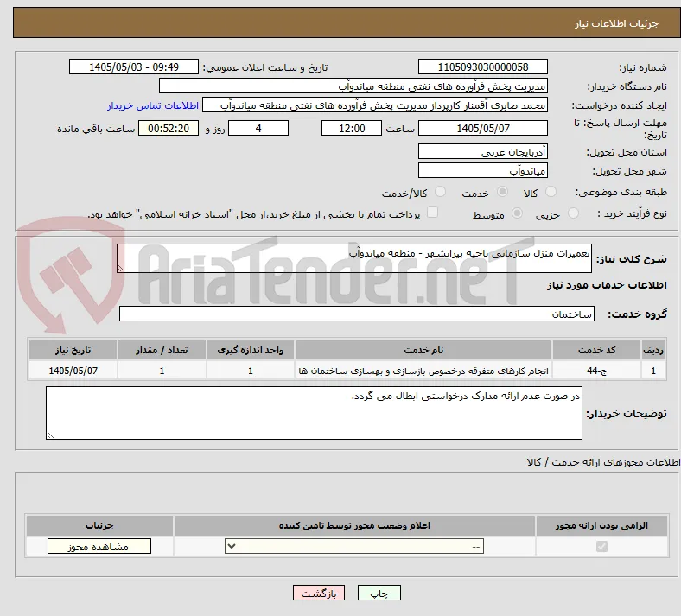
Task: Toggle the اسناد خزانه اسلامی payment checkbox
Action: (433, 213)
